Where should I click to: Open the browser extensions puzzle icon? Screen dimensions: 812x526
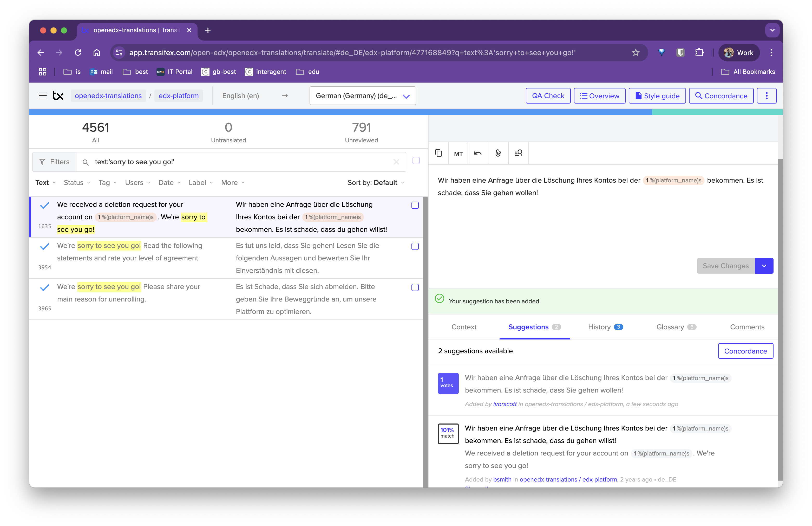click(x=699, y=53)
